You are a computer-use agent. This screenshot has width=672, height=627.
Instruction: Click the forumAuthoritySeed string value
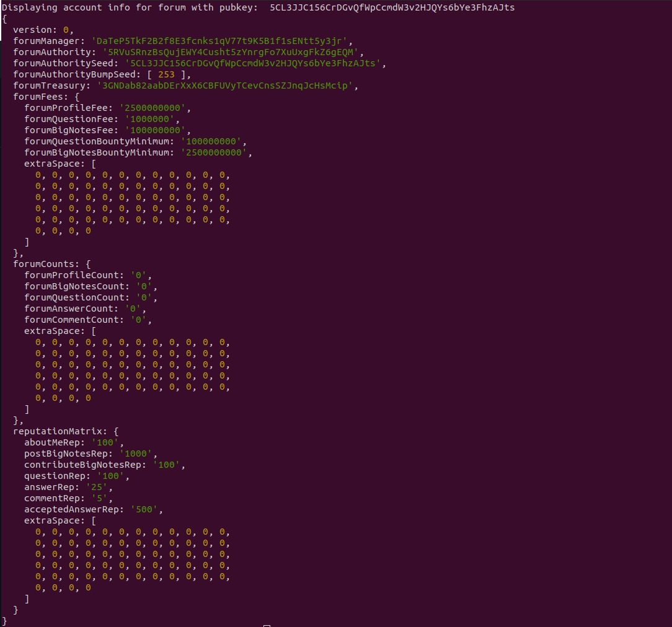(255, 63)
